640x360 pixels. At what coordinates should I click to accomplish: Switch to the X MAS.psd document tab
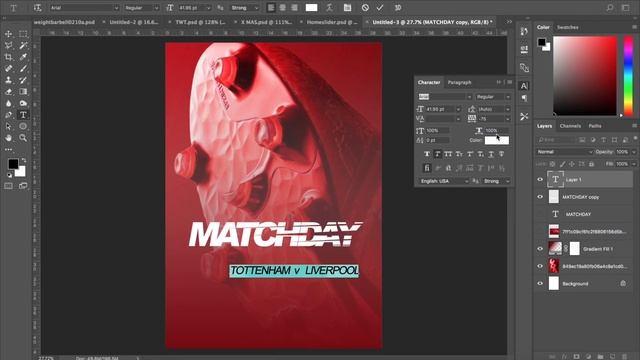click(266, 22)
